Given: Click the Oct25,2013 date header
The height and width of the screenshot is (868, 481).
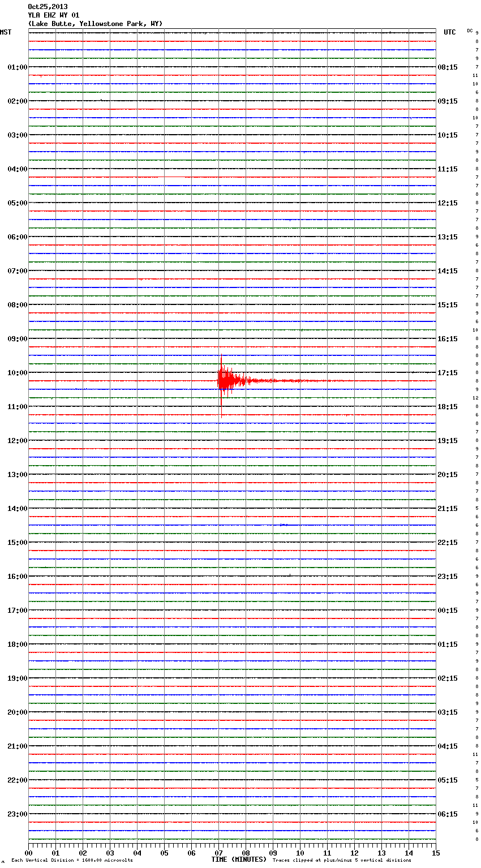Looking at the screenshot, I should 48,7.
